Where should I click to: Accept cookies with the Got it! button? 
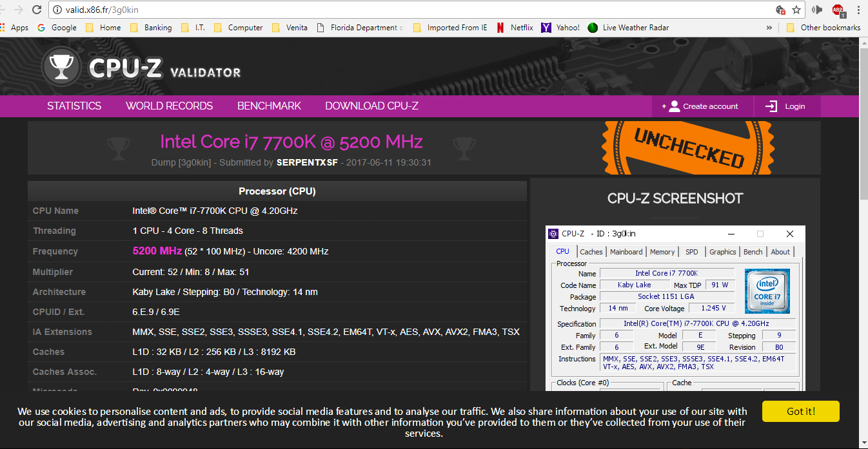(x=801, y=411)
